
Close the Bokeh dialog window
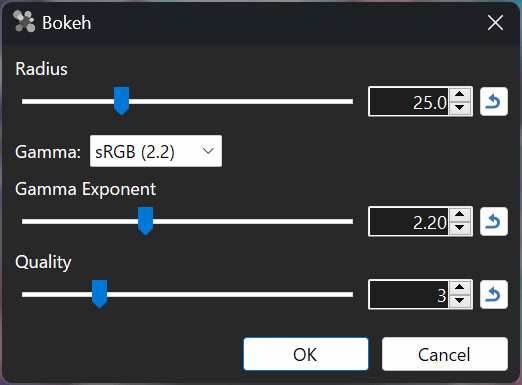[495, 23]
